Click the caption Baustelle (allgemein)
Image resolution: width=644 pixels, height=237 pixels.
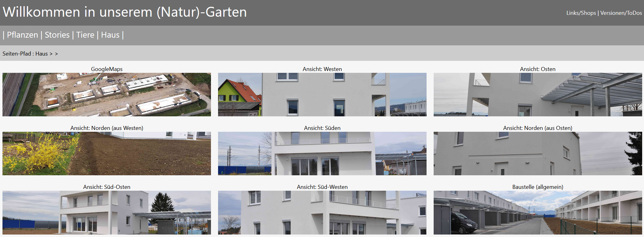(x=538, y=187)
